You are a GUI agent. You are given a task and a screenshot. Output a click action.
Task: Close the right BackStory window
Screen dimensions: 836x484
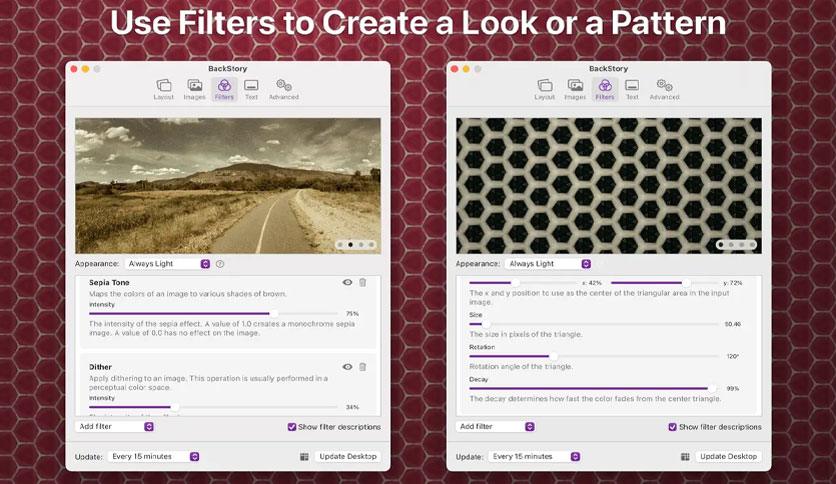pyautogui.click(x=455, y=69)
